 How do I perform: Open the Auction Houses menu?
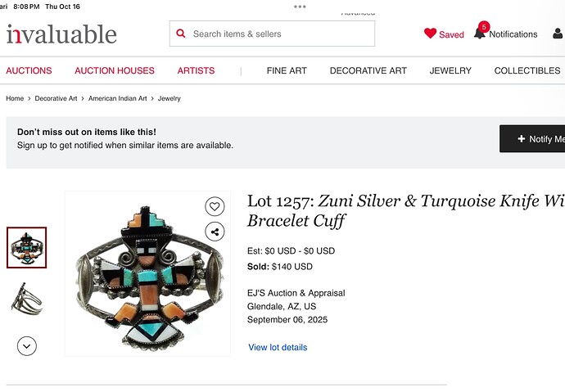tap(115, 71)
